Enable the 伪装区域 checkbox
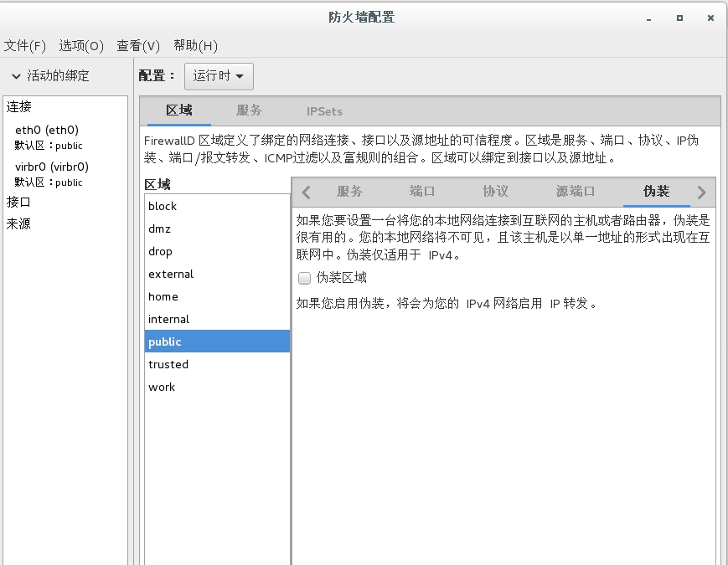The image size is (728, 565). click(x=304, y=278)
